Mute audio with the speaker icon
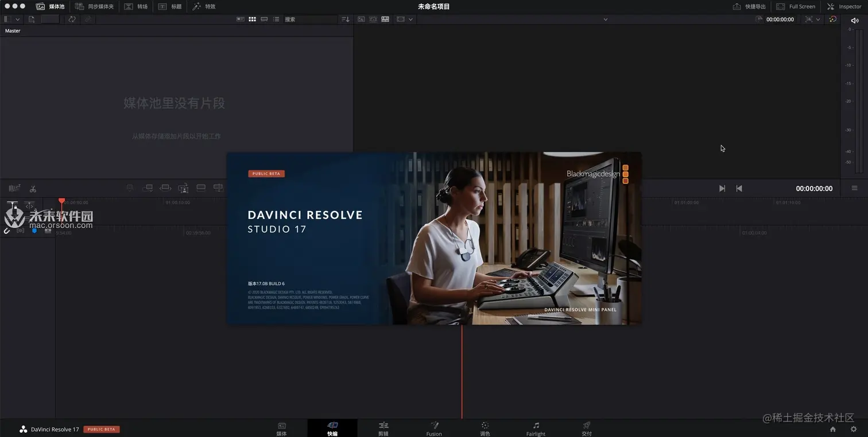The image size is (868, 437). [x=855, y=20]
